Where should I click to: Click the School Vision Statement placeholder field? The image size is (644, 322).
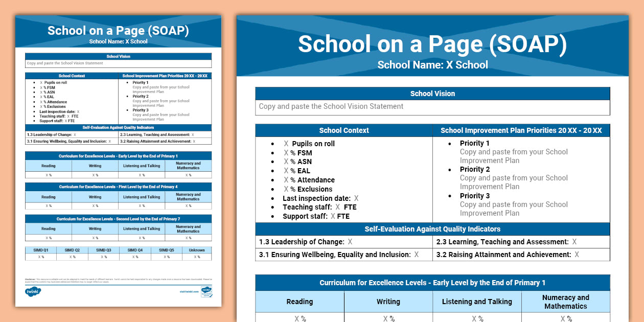(432, 107)
